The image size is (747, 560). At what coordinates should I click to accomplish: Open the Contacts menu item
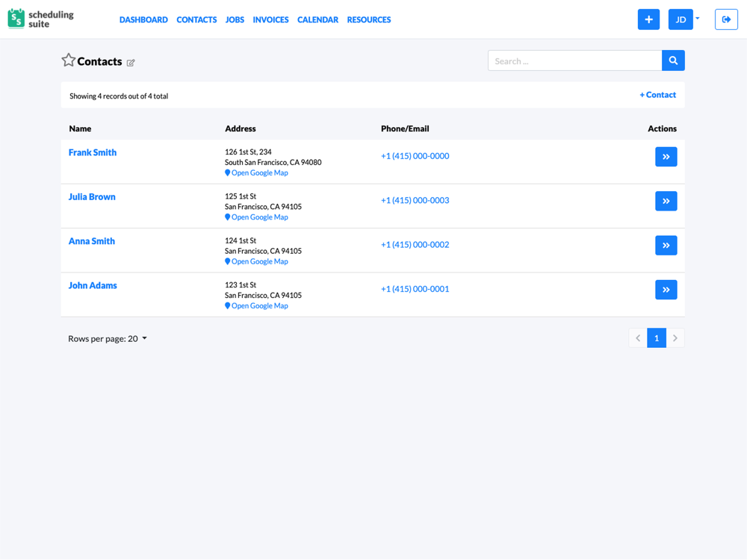pos(196,19)
